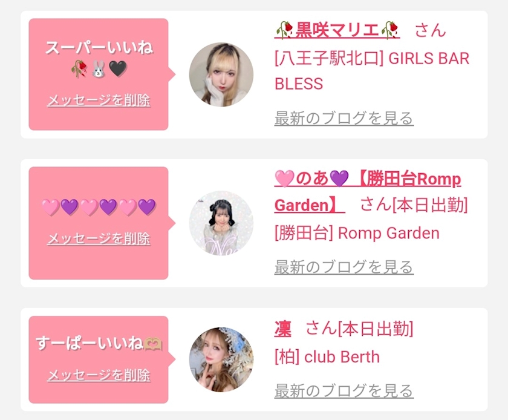508x420 pixels.
Task: View latest blog for club Berth's 凛
Action: [344, 390]
